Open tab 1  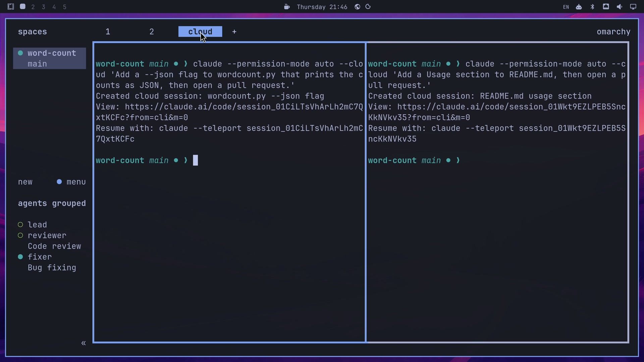[x=108, y=32]
